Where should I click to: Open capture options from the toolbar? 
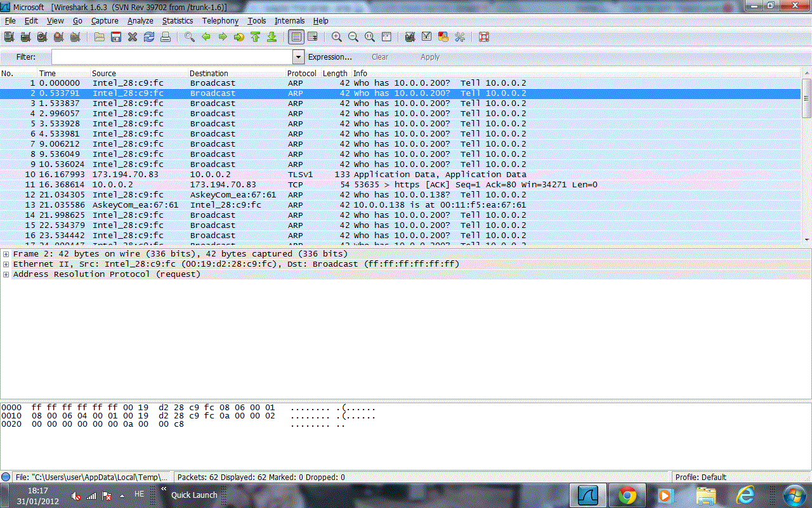coord(26,37)
